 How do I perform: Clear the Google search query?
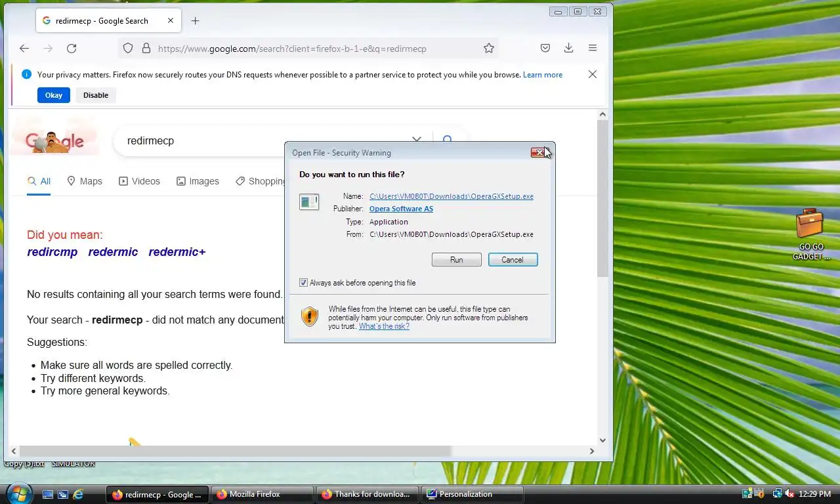(x=416, y=140)
